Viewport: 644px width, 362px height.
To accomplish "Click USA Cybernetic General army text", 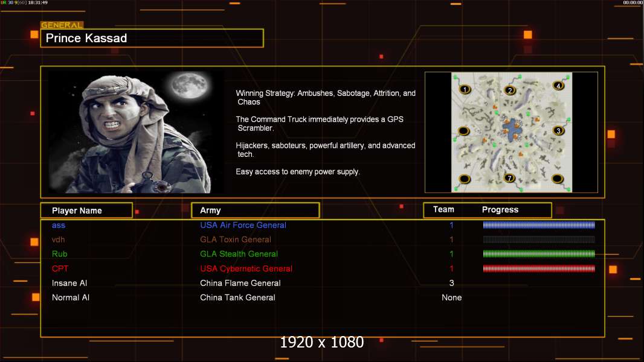I will (x=246, y=268).
